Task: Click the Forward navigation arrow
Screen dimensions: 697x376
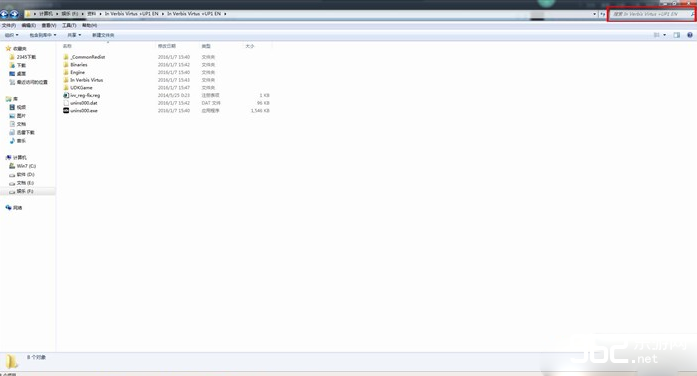Action: [x=14, y=14]
